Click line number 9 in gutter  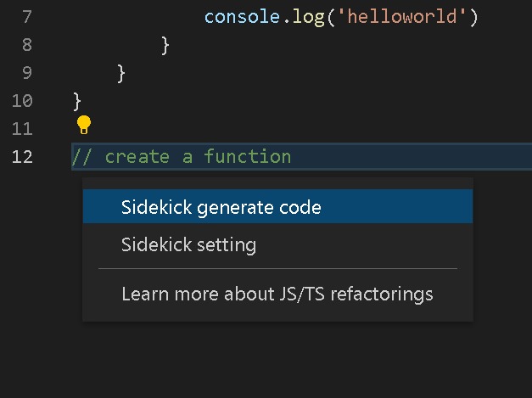[27, 73]
